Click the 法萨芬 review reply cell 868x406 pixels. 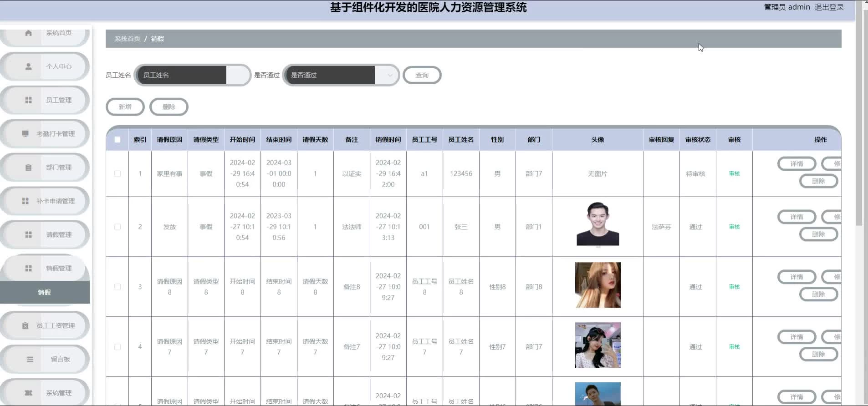coord(661,227)
